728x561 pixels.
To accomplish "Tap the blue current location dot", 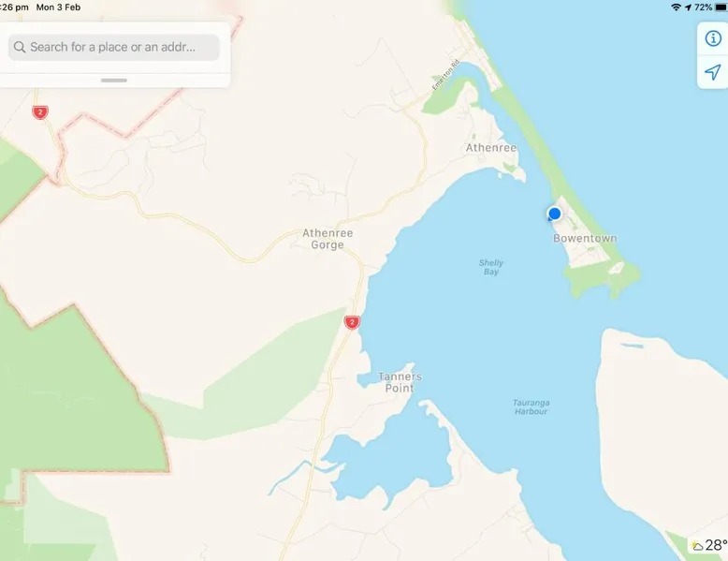I will (554, 214).
